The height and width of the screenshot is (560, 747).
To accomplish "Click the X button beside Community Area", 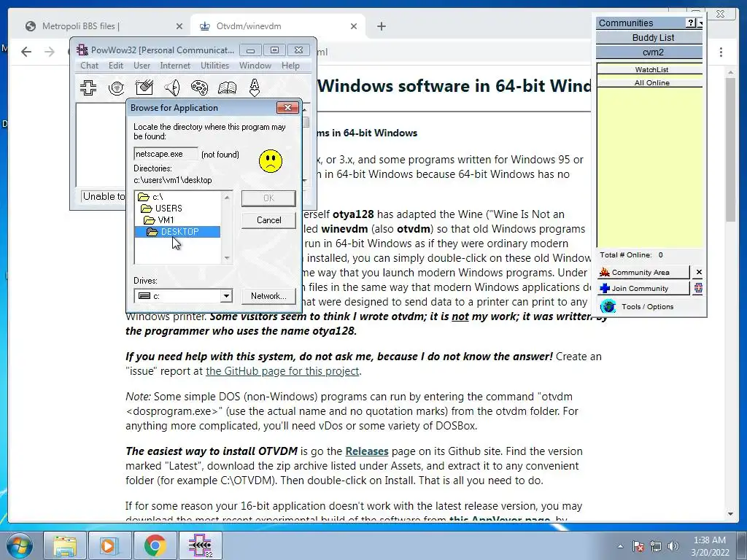I will [698, 272].
